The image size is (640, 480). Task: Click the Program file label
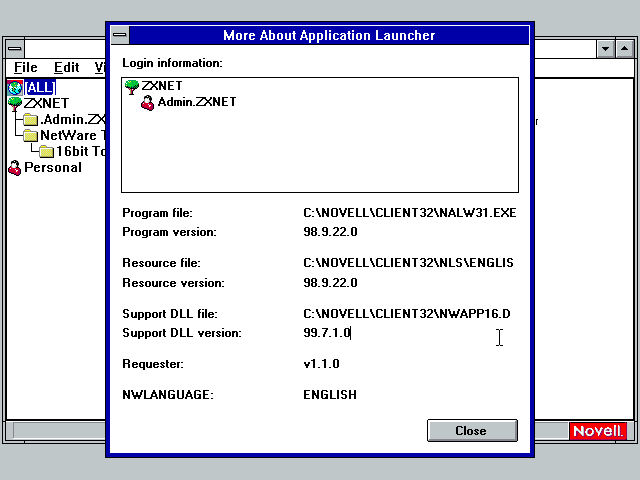tap(157, 213)
